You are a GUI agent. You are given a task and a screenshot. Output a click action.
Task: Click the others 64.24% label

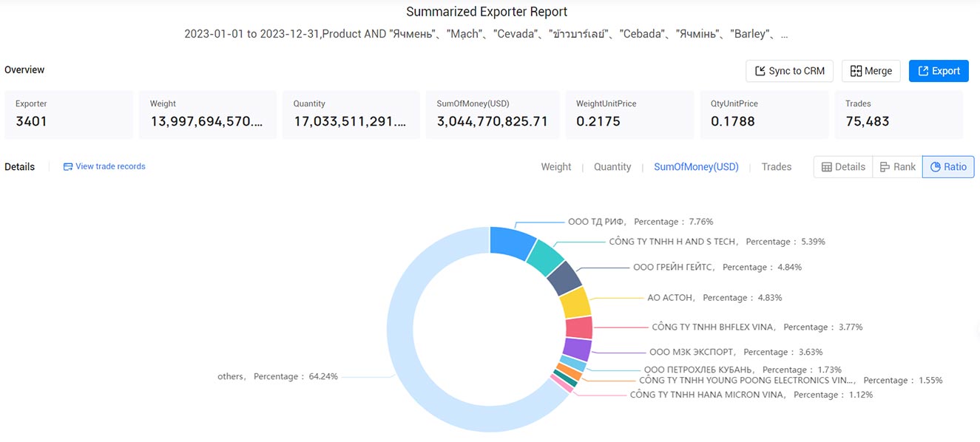[277, 377]
